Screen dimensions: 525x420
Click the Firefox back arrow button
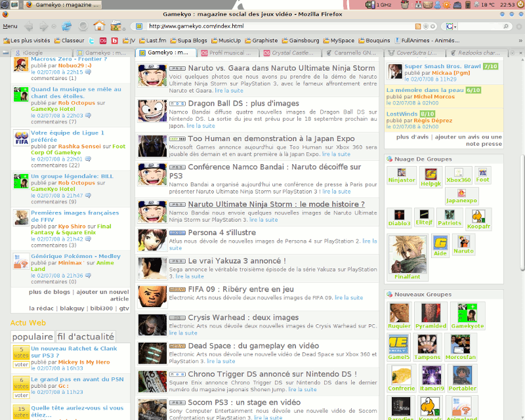28,26
